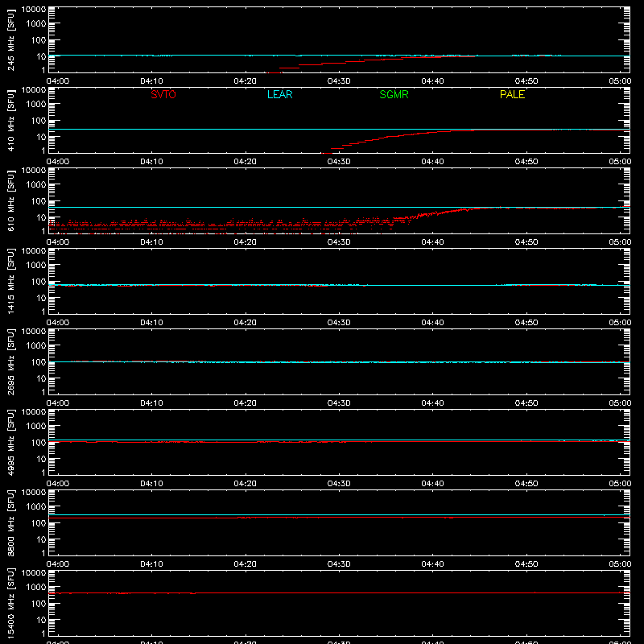
Task: Select the 245 MHz [SFU] axis title
Action: coord(11,40)
